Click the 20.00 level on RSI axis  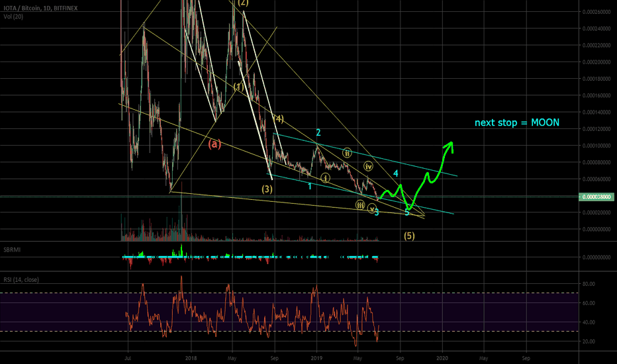pyautogui.click(x=589, y=341)
